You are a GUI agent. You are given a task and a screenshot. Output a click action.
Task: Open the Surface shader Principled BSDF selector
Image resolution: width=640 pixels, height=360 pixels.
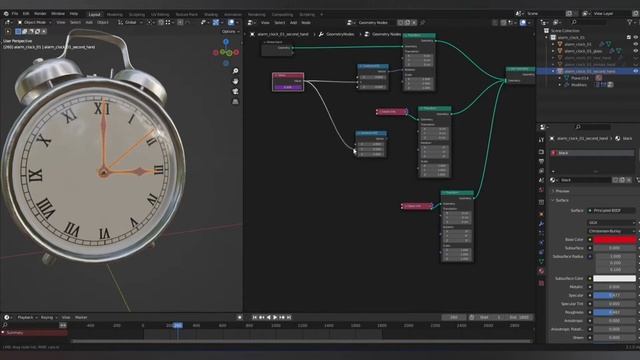tap(611, 211)
